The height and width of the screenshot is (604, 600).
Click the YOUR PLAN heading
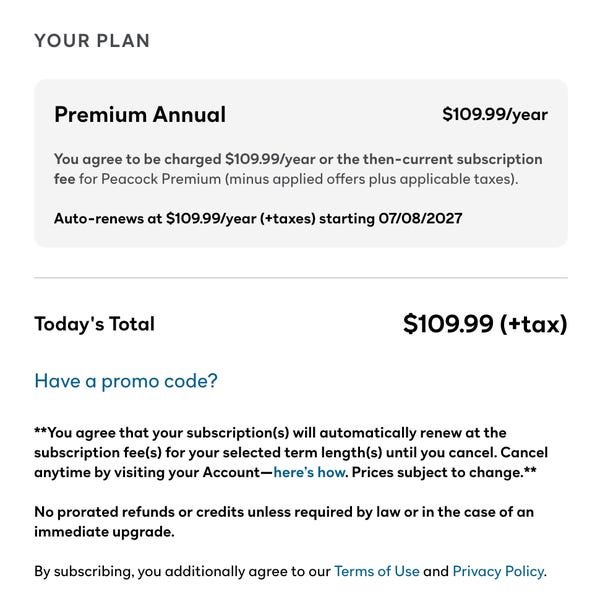pyautogui.click(x=92, y=41)
